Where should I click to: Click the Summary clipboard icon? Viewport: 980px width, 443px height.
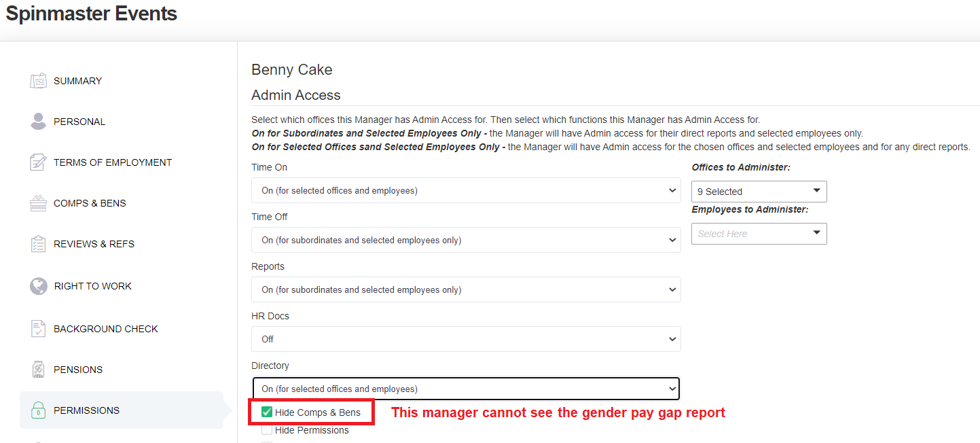point(38,81)
